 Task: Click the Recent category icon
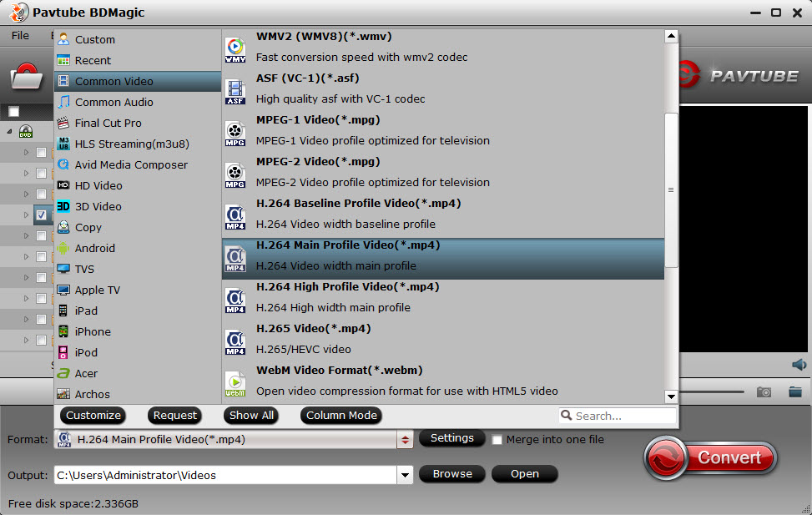tap(63, 60)
